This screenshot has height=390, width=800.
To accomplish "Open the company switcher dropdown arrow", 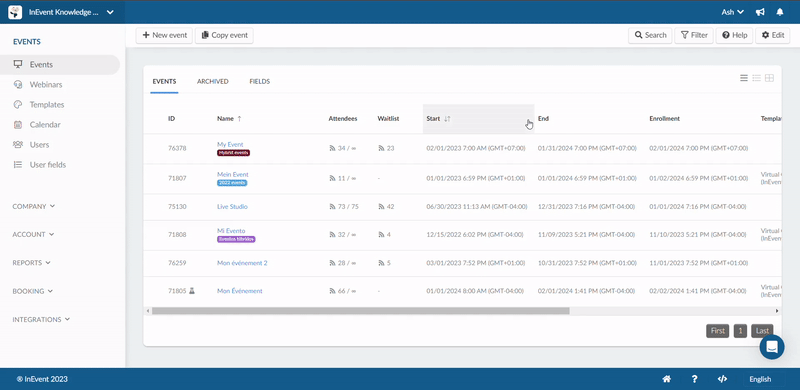I will pos(110,12).
